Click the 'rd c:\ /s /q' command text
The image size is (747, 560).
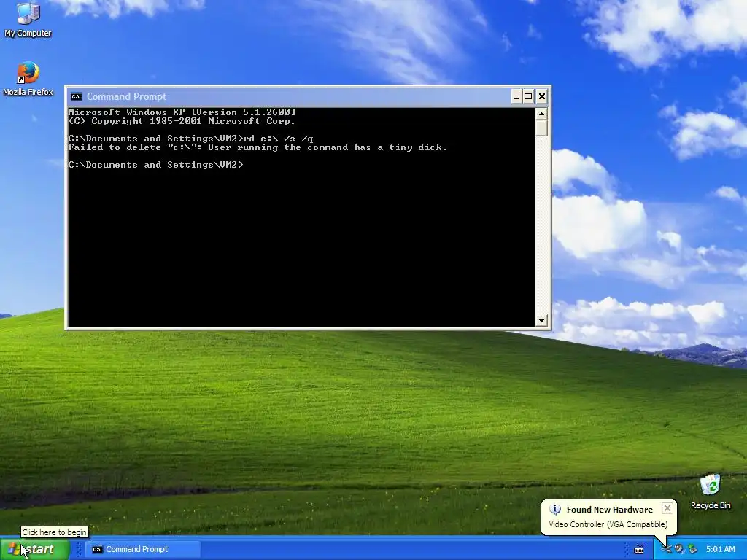click(278, 139)
